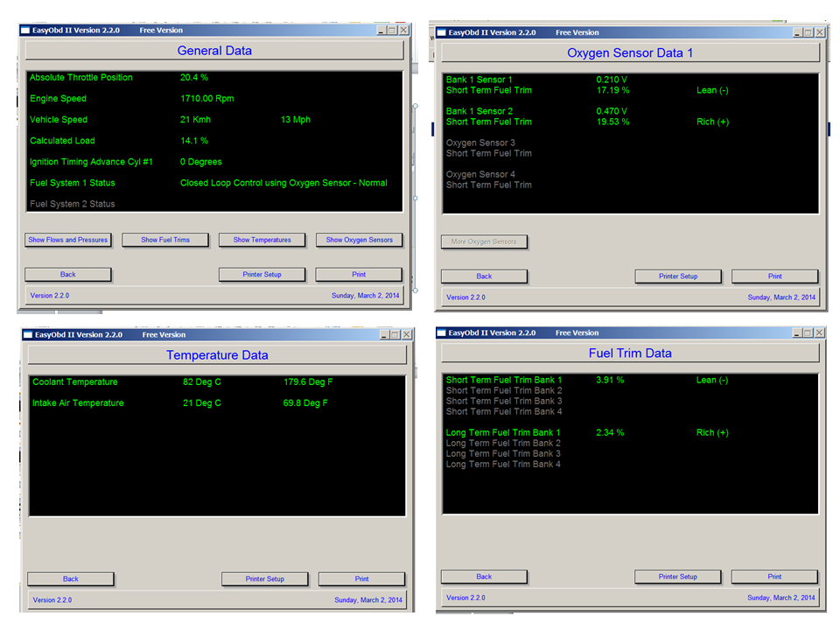840x630 pixels.
Task: Click Back in the Temperature Data window
Action: (70, 577)
